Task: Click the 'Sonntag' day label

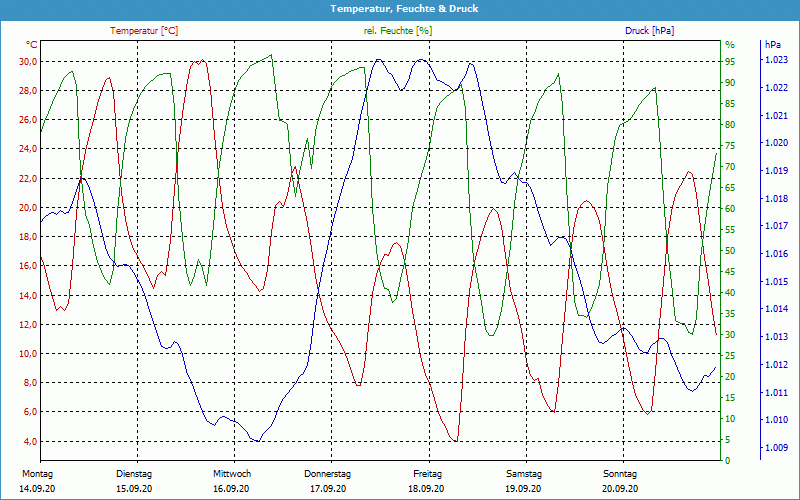Action: (620, 473)
